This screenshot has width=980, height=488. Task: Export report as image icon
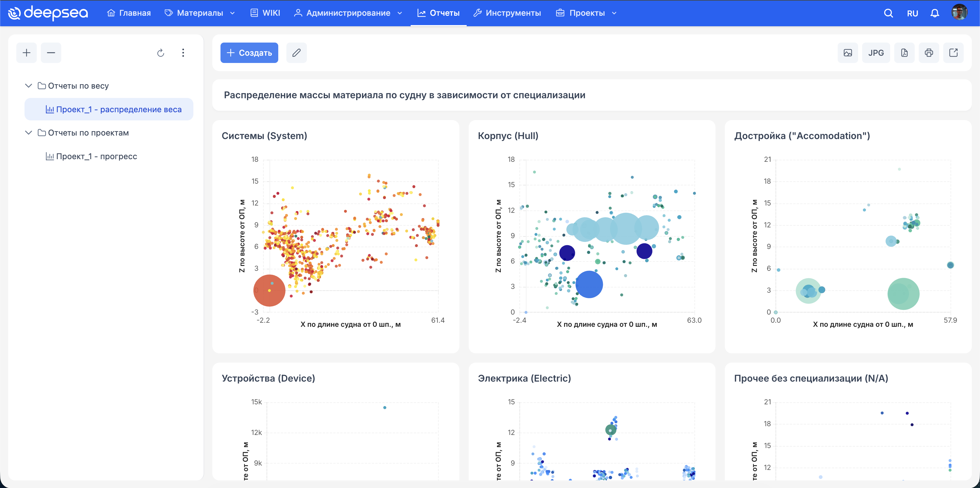[848, 52]
